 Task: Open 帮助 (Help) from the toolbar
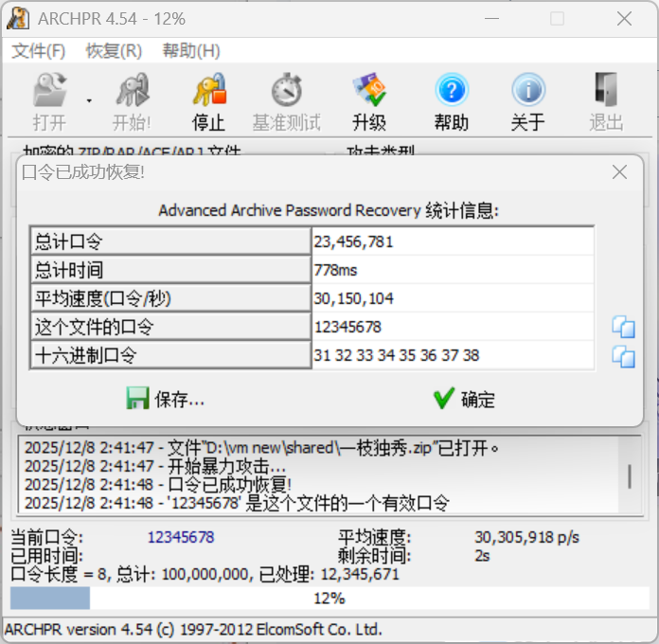[x=452, y=92]
